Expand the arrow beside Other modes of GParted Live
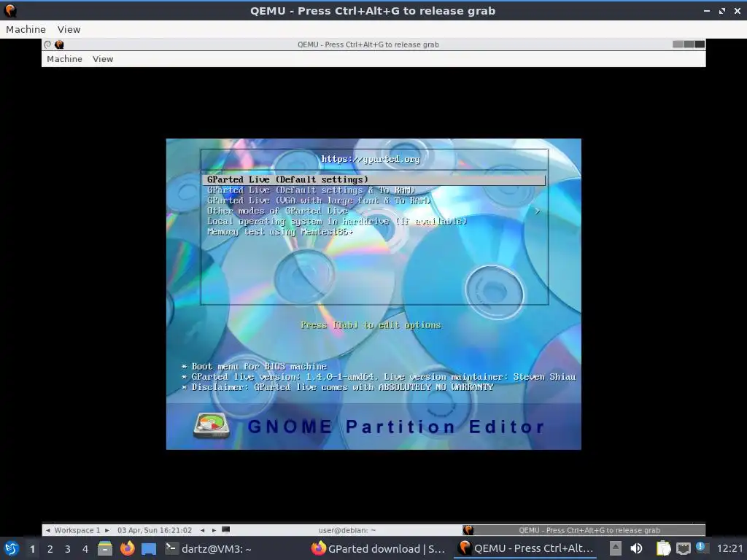This screenshot has height=560, width=747. click(538, 211)
